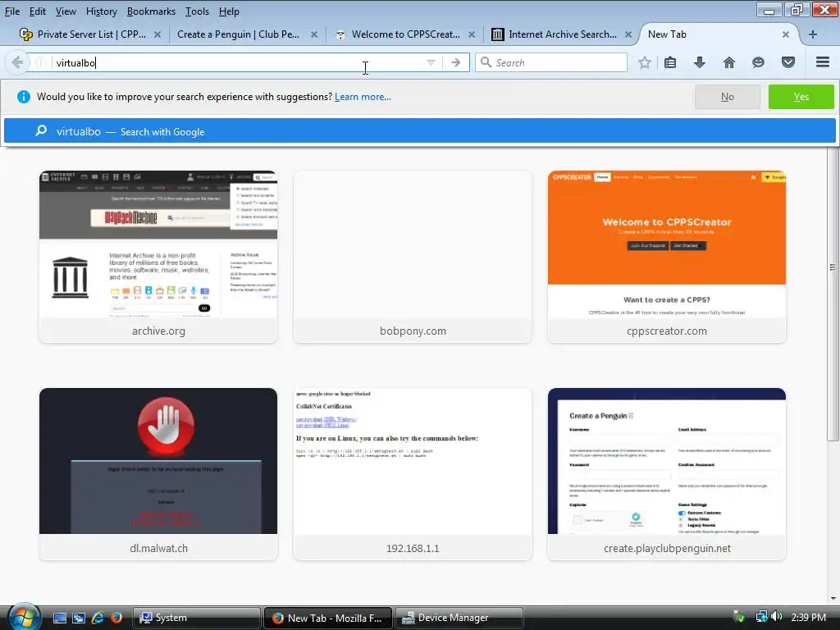Click the search magnifier icon in Search box

(486, 62)
